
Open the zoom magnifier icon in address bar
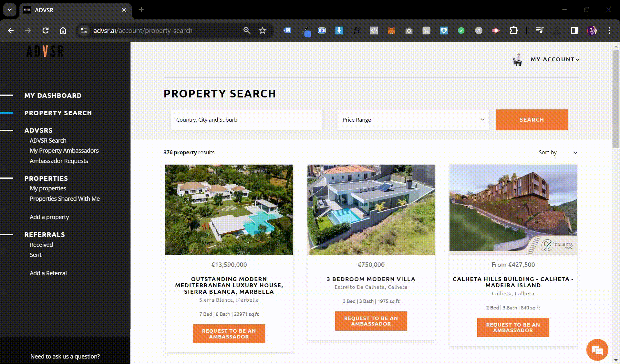point(247,31)
